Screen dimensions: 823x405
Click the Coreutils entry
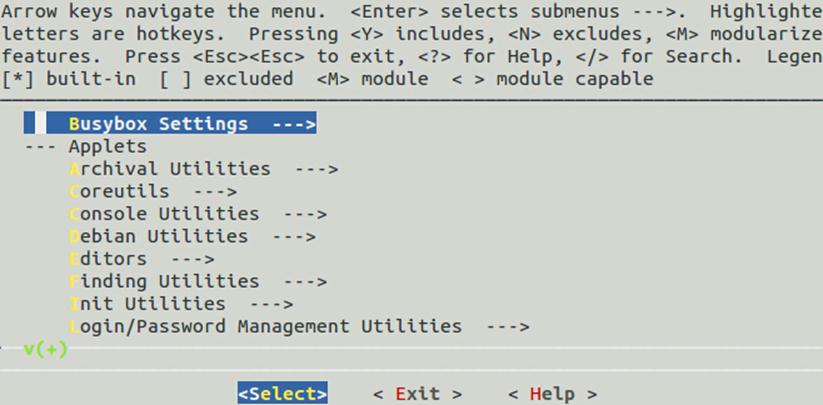[x=119, y=190]
